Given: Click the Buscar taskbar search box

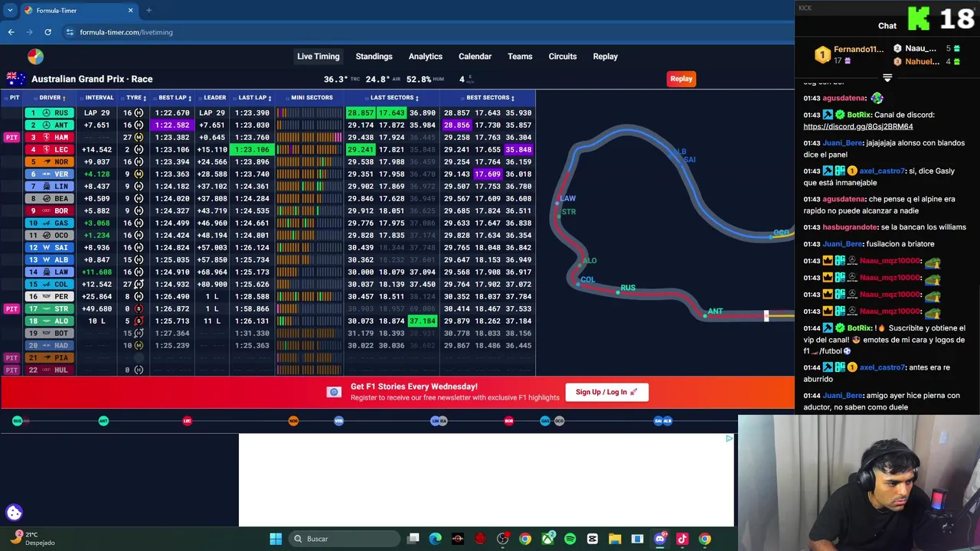Looking at the screenshot, I should click(x=345, y=539).
